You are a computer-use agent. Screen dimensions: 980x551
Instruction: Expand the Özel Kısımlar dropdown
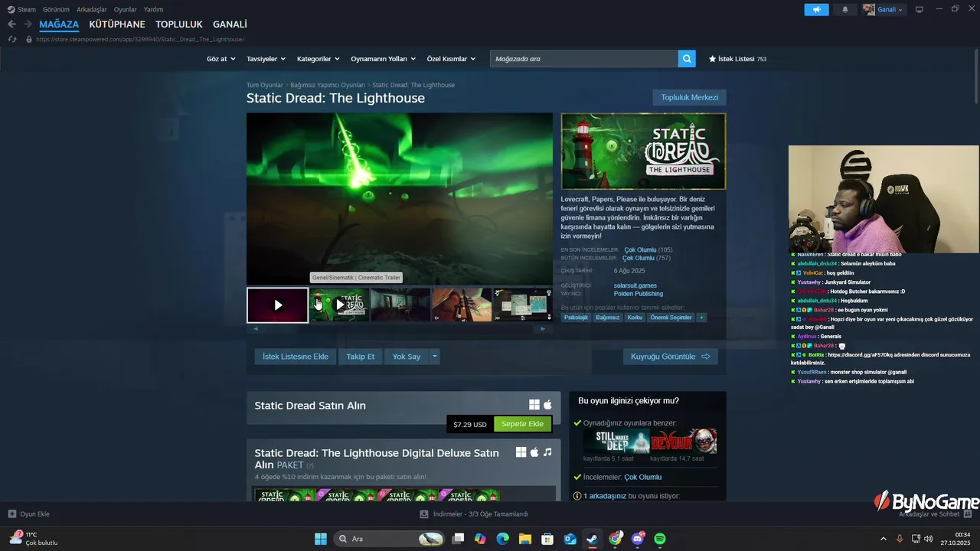(451, 59)
